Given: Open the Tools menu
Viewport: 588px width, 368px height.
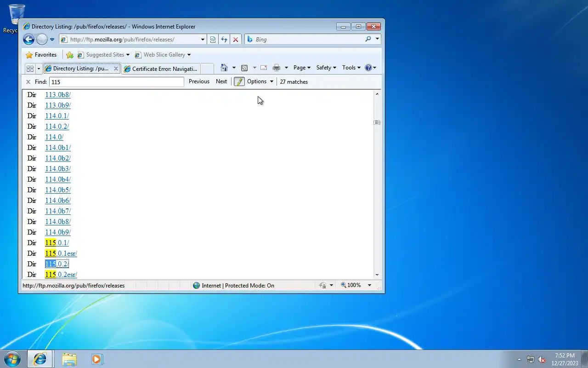Looking at the screenshot, I should (351, 68).
